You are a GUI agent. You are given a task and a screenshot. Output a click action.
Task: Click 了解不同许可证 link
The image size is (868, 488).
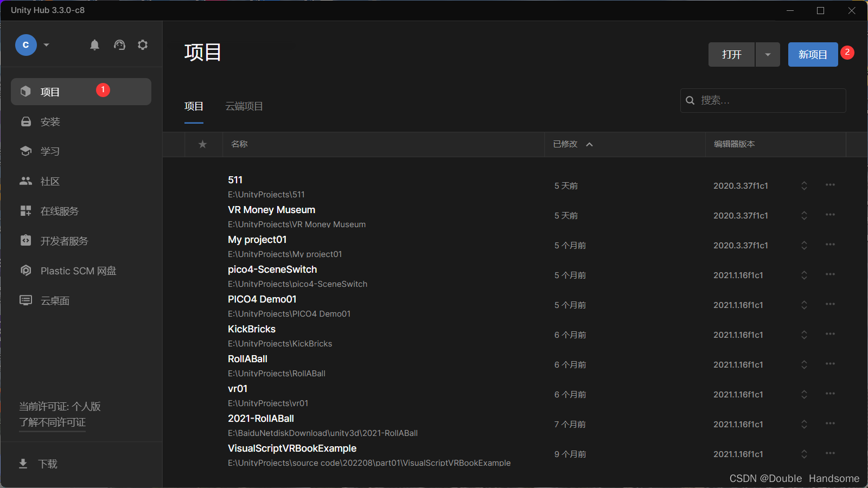(x=53, y=422)
